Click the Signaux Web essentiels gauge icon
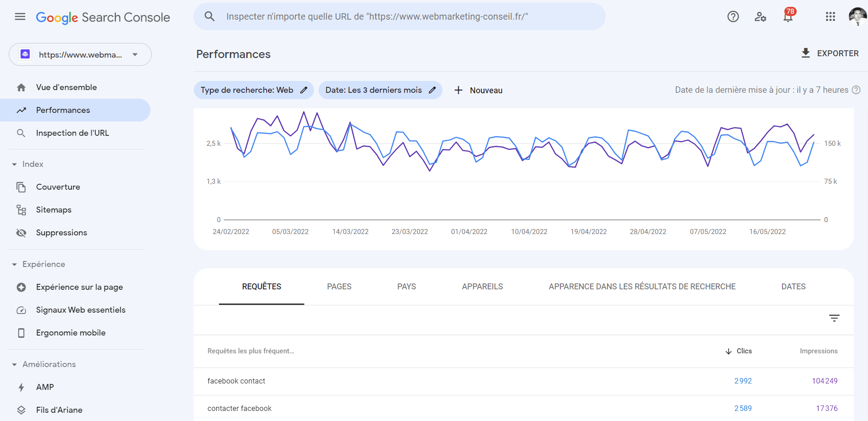Image resolution: width=868 pixels, height=421 pixels. (21, 310)
